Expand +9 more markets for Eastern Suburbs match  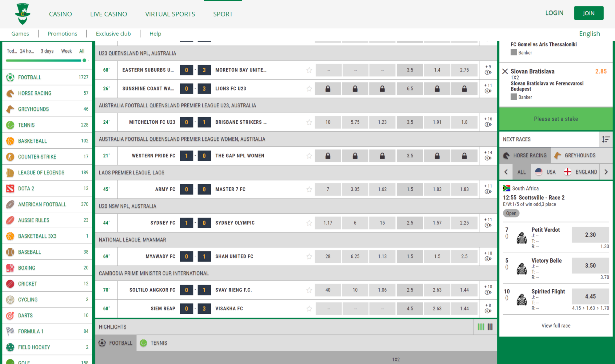pyautogui.click(x=488, y=70)
